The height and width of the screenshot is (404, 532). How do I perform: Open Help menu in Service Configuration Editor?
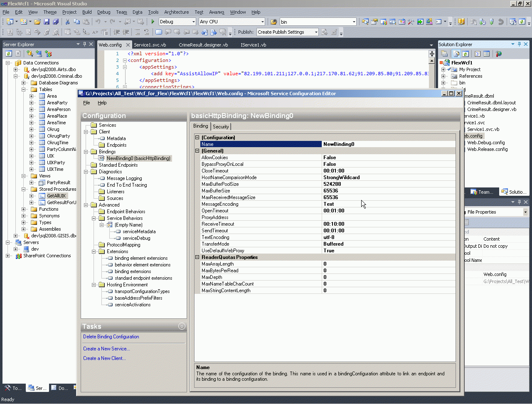102,103
